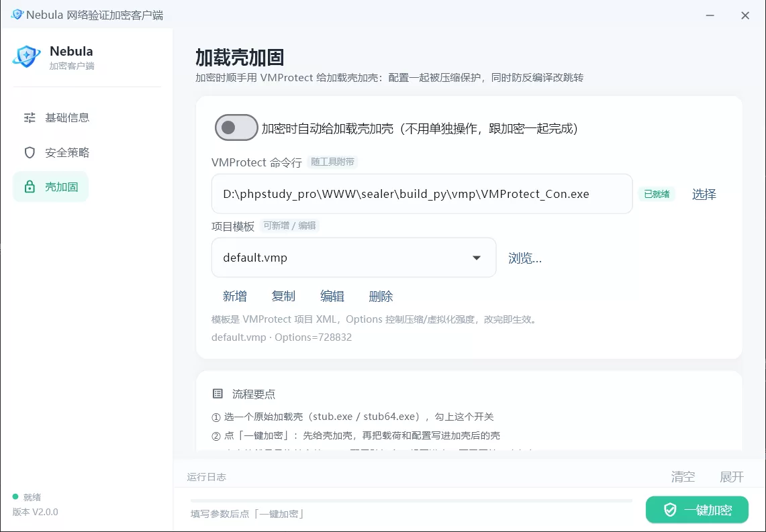
Task: Click 编辑 to edit the template
Action: pos(332,297)
